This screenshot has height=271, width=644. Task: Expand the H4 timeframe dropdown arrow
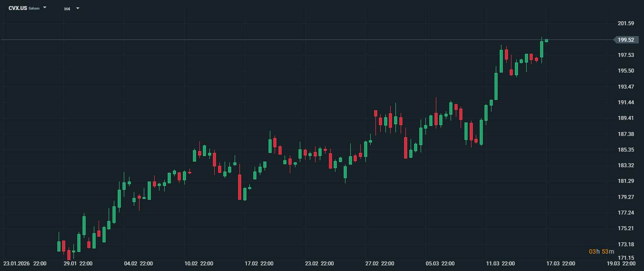point(78,8)
